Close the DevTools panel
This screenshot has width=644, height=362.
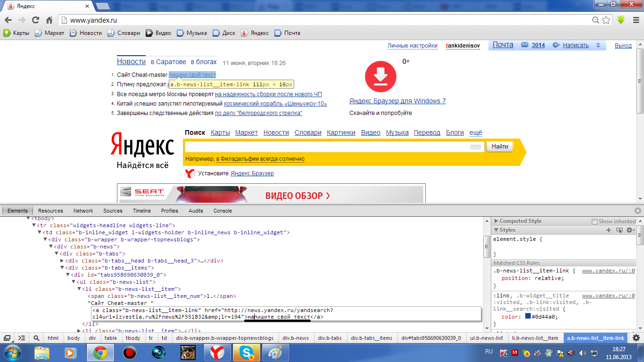point(638,211)
